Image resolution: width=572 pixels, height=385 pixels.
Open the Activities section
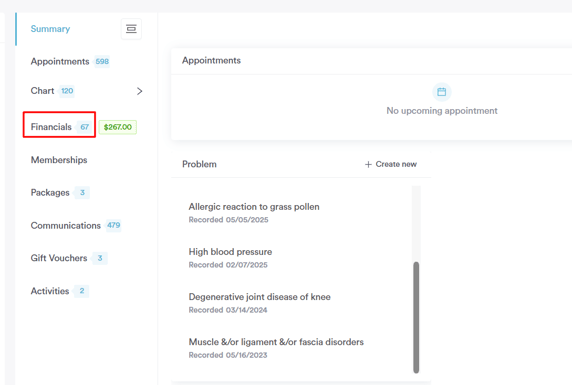click(x=50, y=291)
